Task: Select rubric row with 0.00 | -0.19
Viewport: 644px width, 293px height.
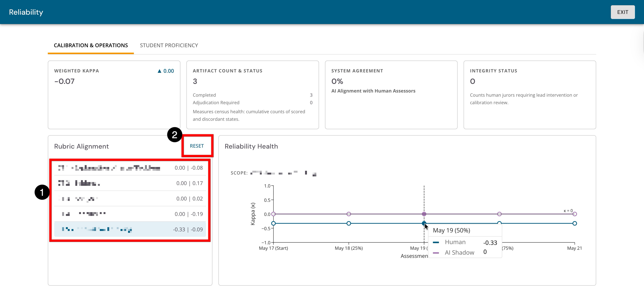Action: (x=130, y=214)
